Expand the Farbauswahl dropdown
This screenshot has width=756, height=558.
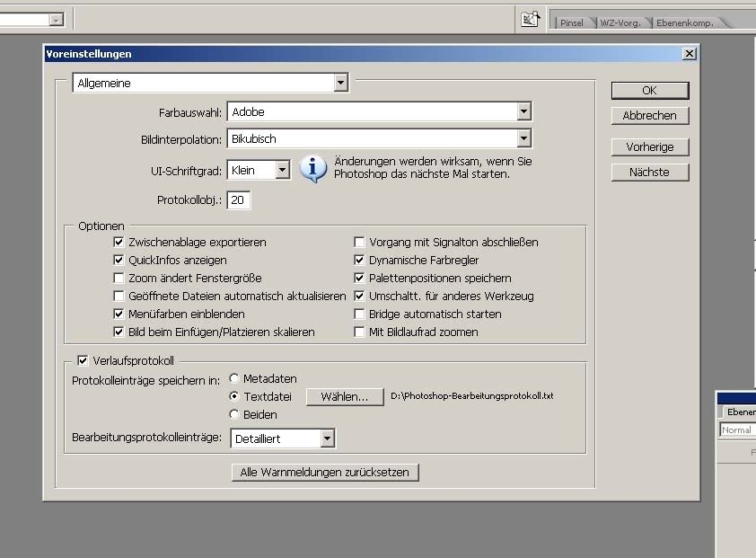(523, 112)
